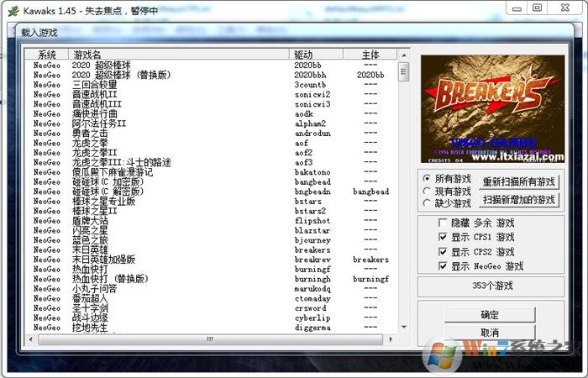The height and width of the screenshot is (378, 588).
Task: Click the driver name aof
Action: pyautogui.click(x=301, y=144)
